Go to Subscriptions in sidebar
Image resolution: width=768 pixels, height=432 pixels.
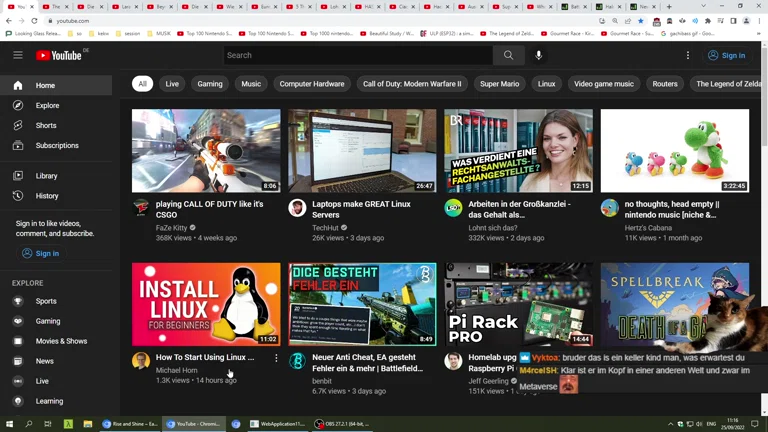click(57, 145)
